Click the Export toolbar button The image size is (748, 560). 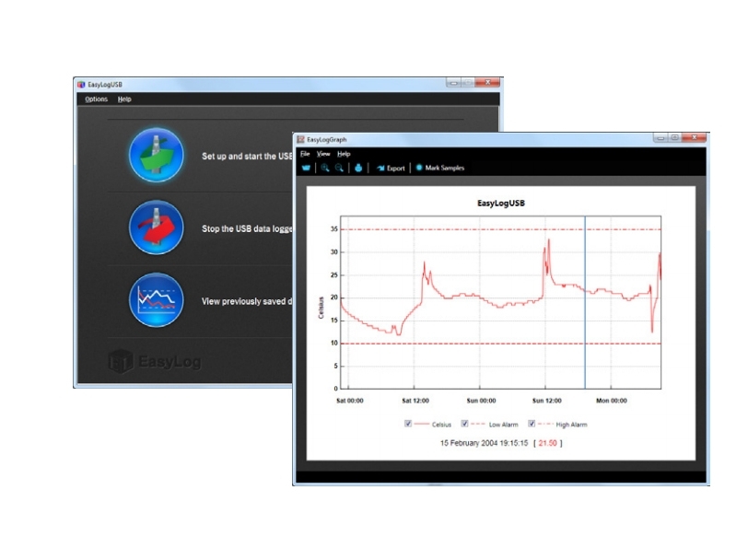coord(391,168)
